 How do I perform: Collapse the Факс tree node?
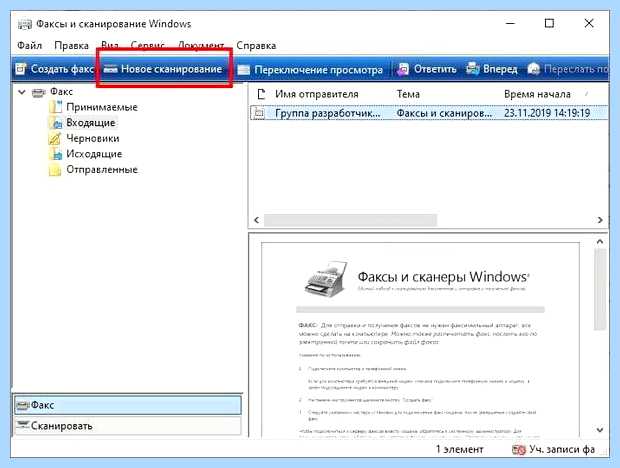pyautogui.click(x=22, y=92)
